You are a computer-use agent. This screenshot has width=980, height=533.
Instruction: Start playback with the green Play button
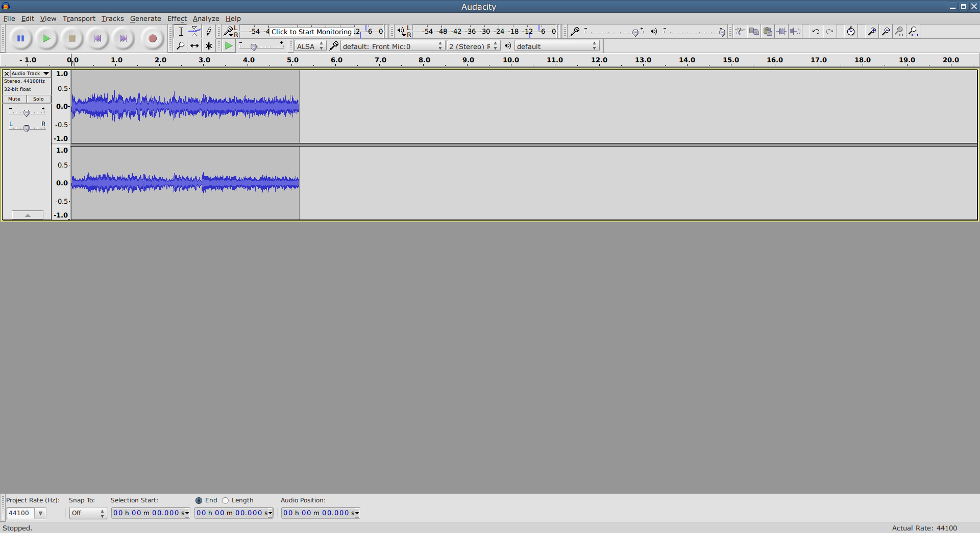(46, 38)
